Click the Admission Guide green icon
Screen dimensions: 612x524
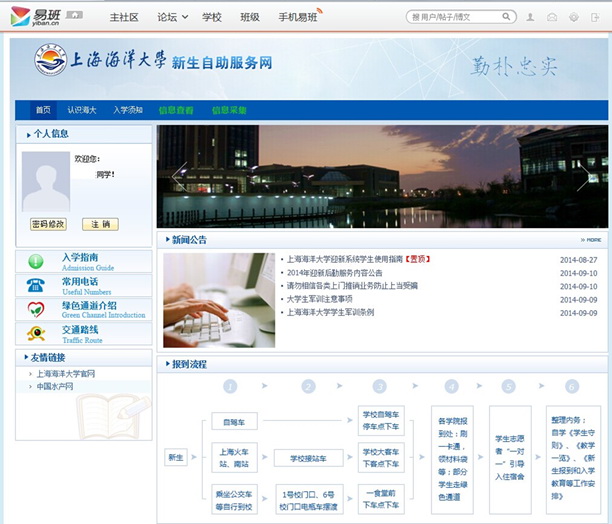[x=36, y=262]
